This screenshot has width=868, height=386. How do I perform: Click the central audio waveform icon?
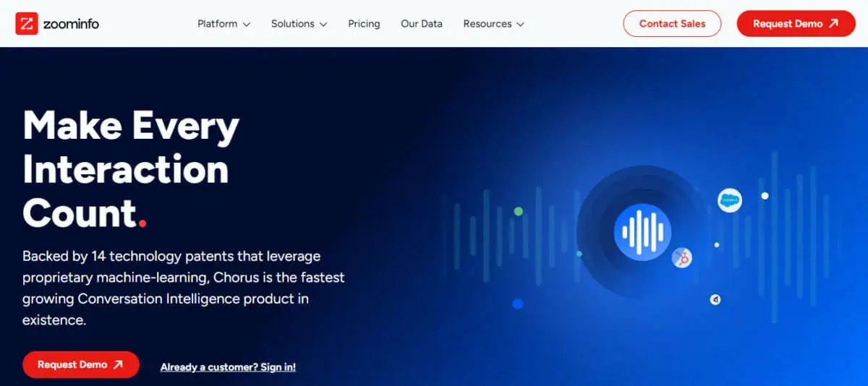click(x=643, y=232)
